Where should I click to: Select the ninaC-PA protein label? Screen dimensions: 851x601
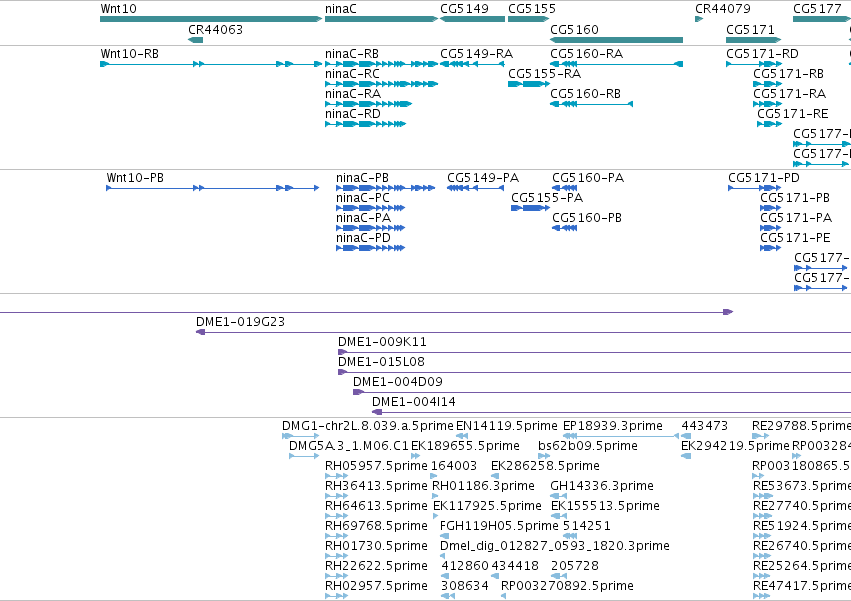(364, 218)
